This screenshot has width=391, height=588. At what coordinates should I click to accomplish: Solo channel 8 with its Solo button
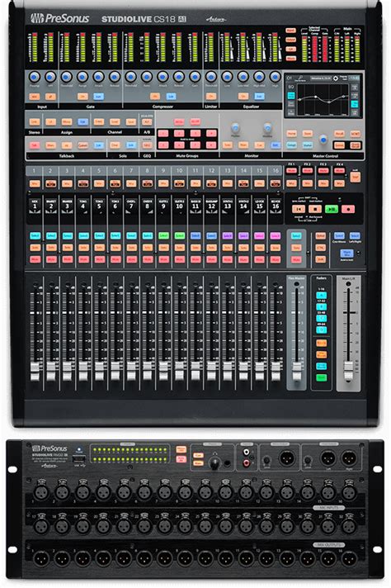[x=148, y=248]
